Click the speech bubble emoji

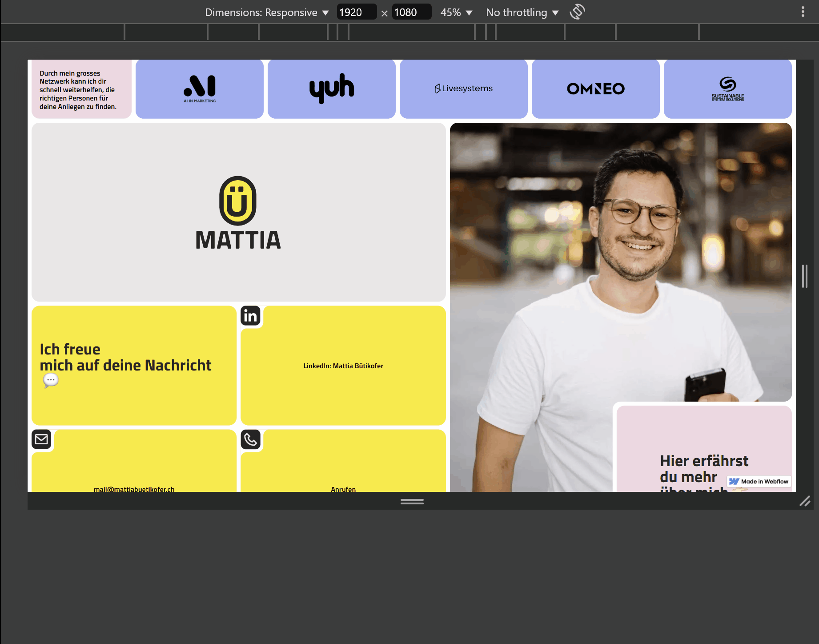pyautogui.click(x=51, y=381)
